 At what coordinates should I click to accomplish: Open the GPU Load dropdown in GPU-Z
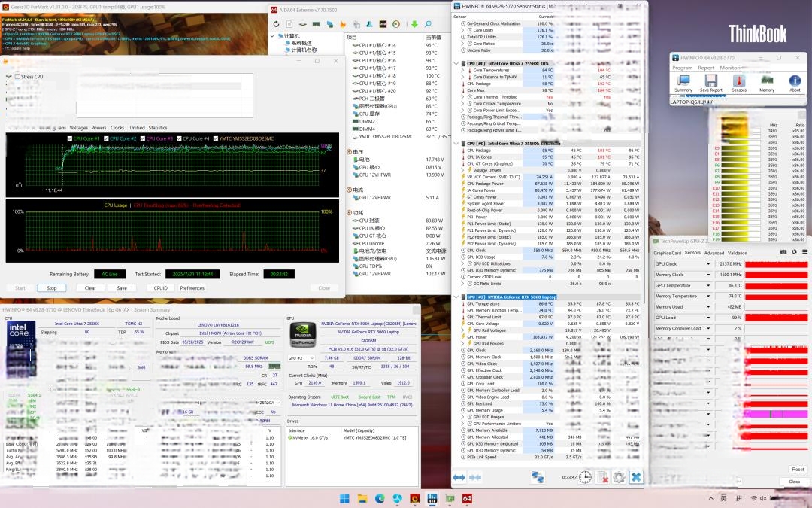pos(708,318)
